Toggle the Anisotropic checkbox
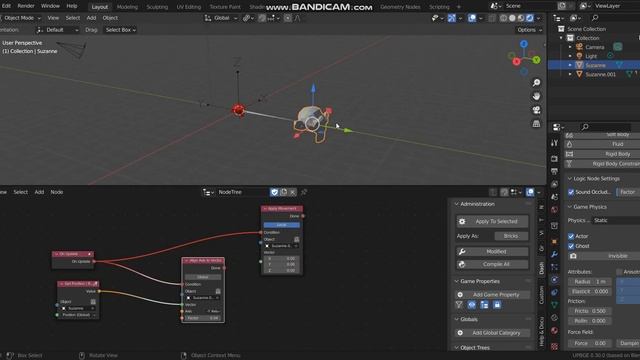The width and height of the screenshot is (640, 360). coord(619,272)
